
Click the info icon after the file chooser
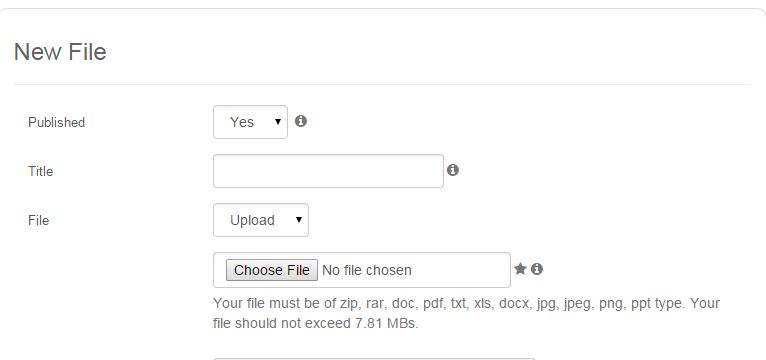click(537, 269)
